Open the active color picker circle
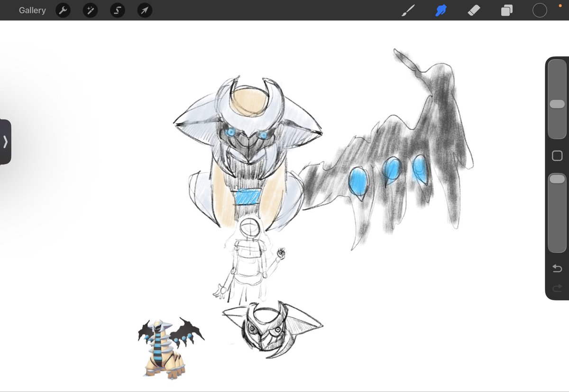Viewport: 569px width, 392px height. pyautogui.click(x=540, y=10)
